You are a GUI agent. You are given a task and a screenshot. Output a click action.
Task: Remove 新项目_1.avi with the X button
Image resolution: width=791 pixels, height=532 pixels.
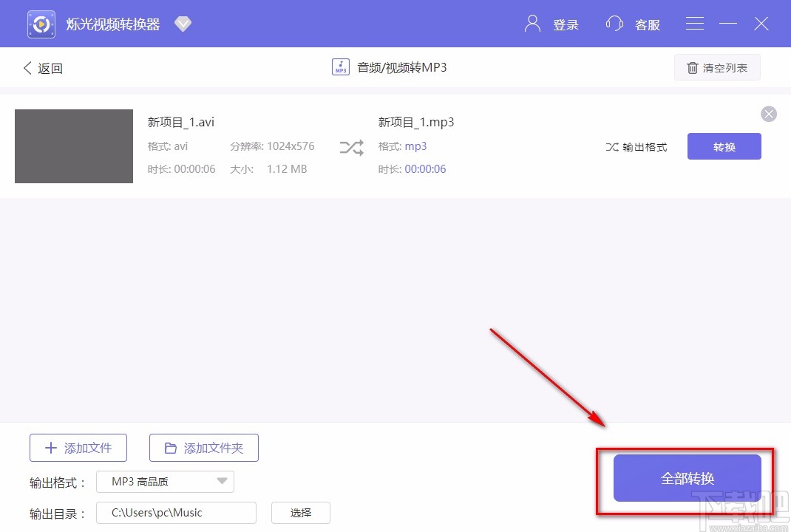[x=769, y=114]
